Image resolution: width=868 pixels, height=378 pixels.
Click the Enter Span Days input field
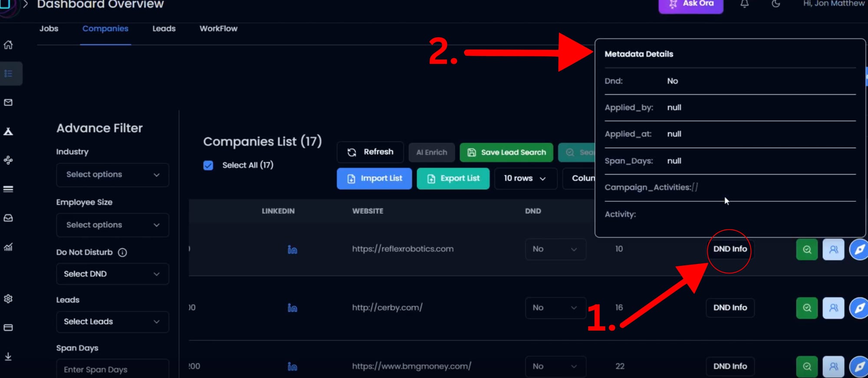[x=112, y=369]
